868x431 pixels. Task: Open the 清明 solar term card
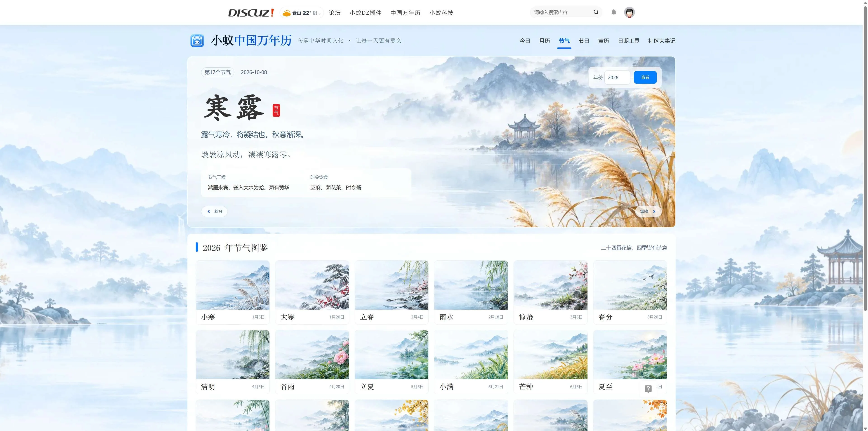click(233, 362)
